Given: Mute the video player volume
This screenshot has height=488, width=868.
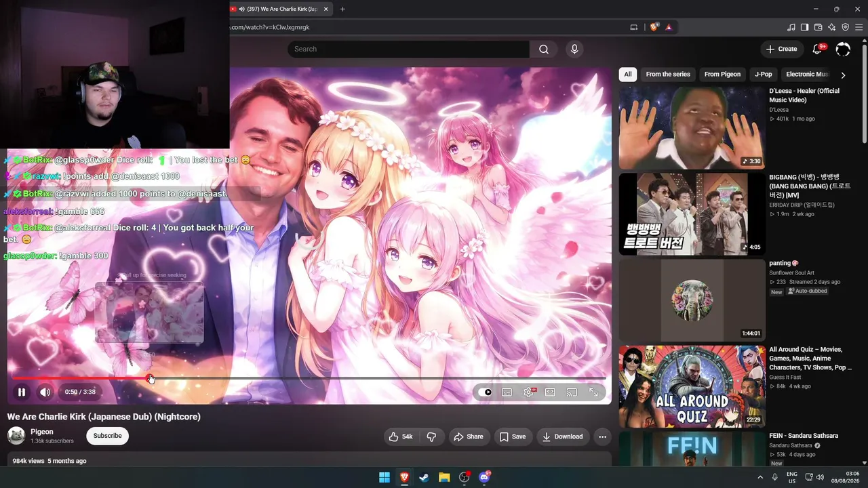Looking at the screenshot, I should click(45, 392).
